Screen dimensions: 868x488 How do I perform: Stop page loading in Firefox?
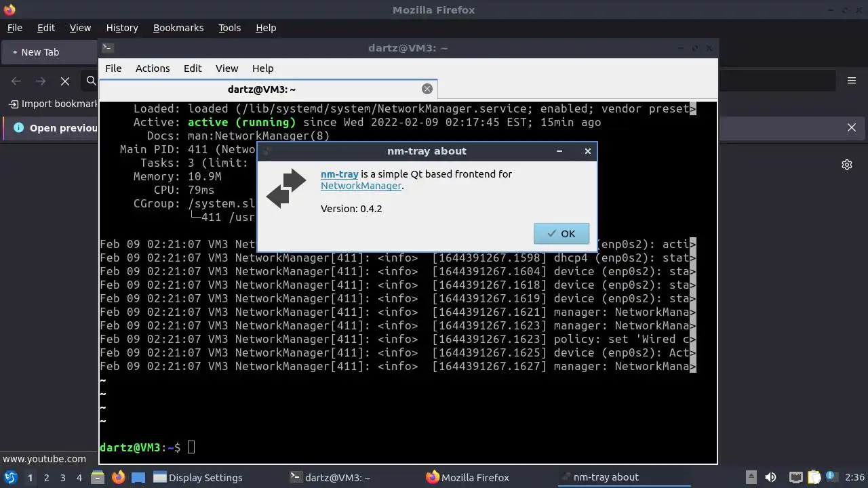click(65, 81)
